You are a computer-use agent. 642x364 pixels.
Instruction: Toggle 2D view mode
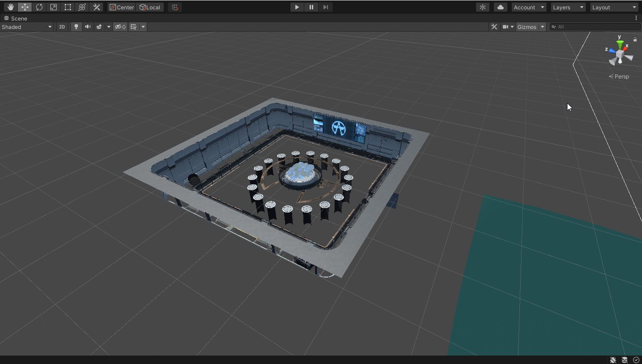tap(62, 27)
